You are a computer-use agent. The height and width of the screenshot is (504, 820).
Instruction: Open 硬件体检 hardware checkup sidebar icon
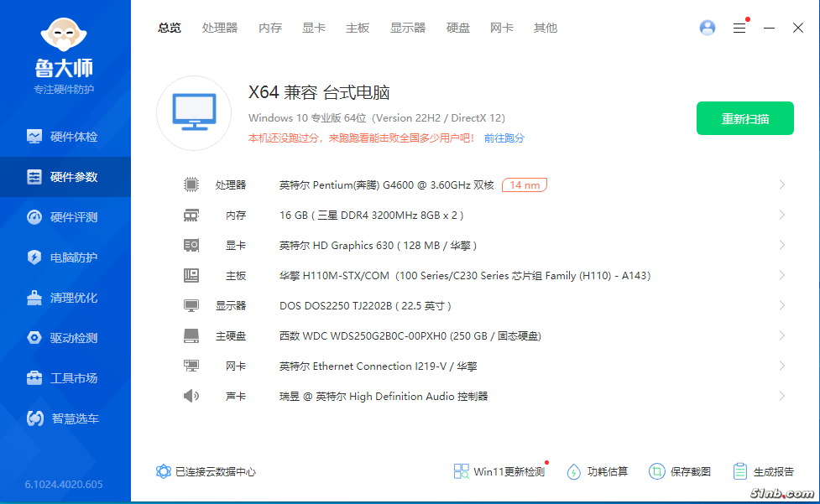pyautogui.click(x=34, y=137)
